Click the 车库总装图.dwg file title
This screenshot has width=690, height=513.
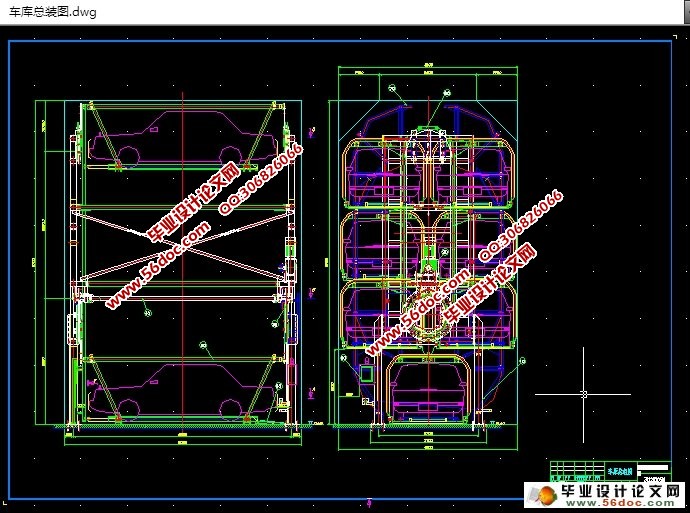pos(52,11)
